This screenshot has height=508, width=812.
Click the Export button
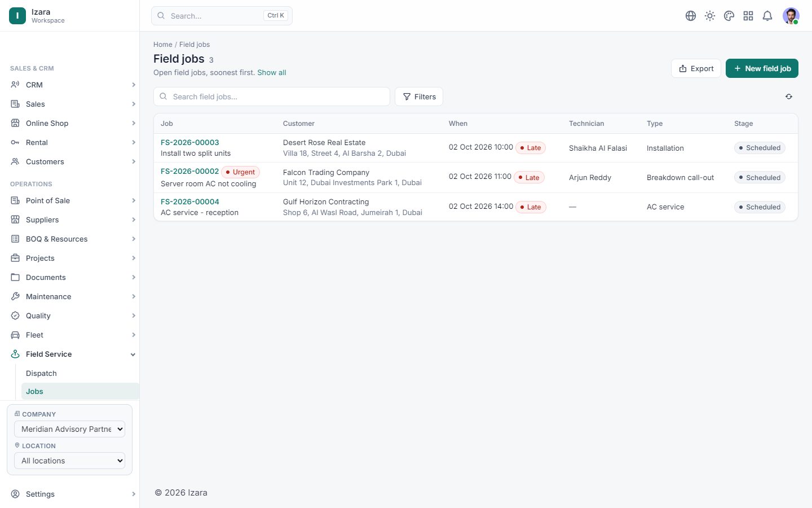pos(696,68)
